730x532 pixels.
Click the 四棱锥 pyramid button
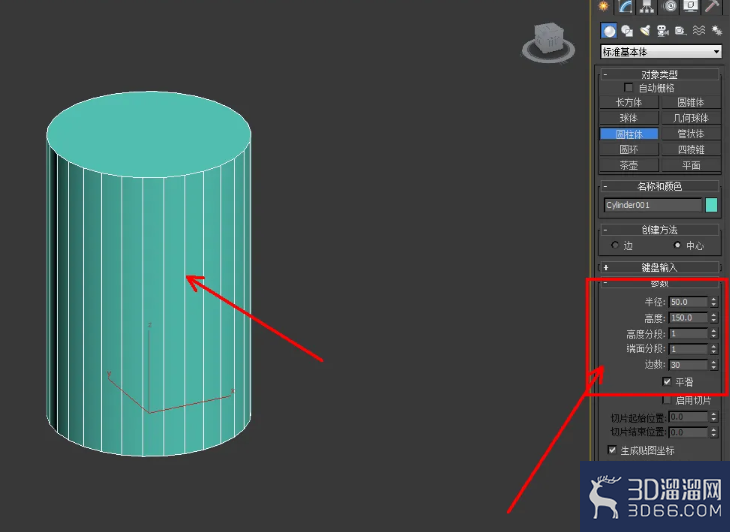[x=691, y=149]
